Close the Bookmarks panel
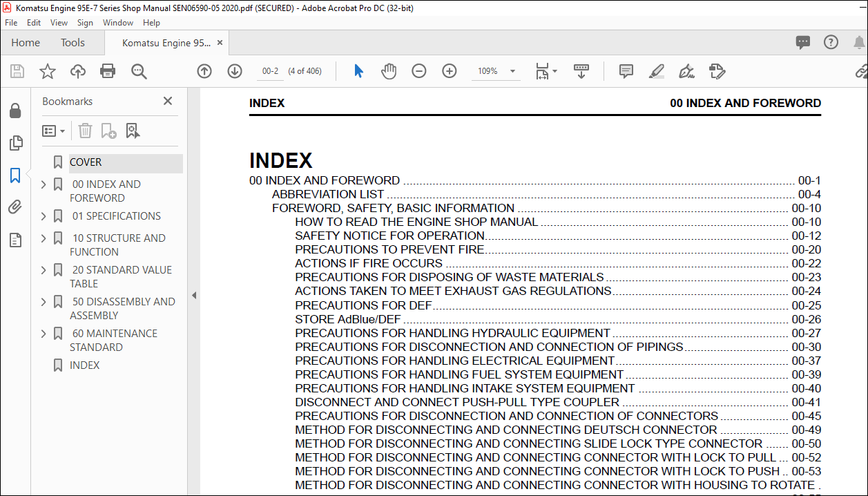Viewport: 868px width, 496px height. [168, 101]
